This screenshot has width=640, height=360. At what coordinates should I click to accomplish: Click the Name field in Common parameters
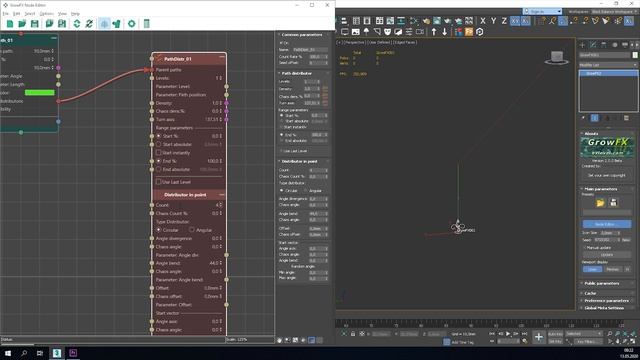click(x=310, y=49)
